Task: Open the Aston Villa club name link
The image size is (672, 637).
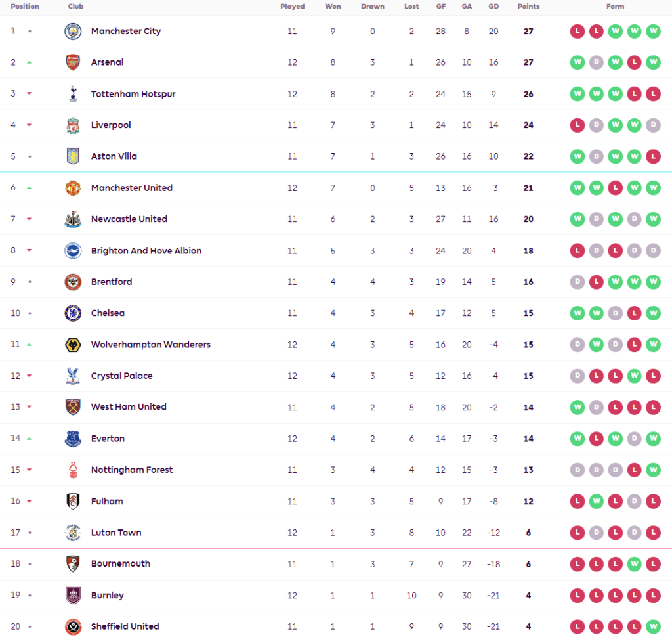Action: [114, 156]
